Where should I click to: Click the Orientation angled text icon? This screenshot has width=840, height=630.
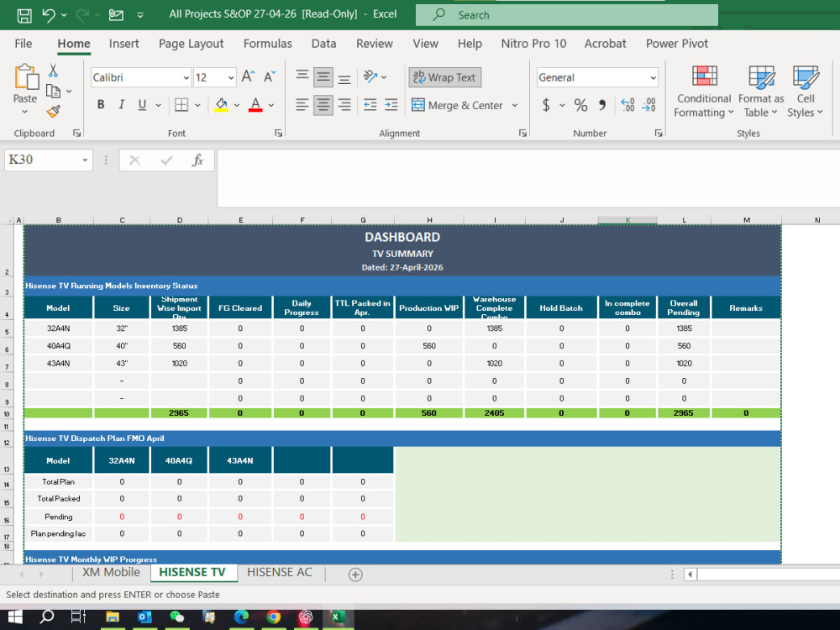tap(370, 76)
